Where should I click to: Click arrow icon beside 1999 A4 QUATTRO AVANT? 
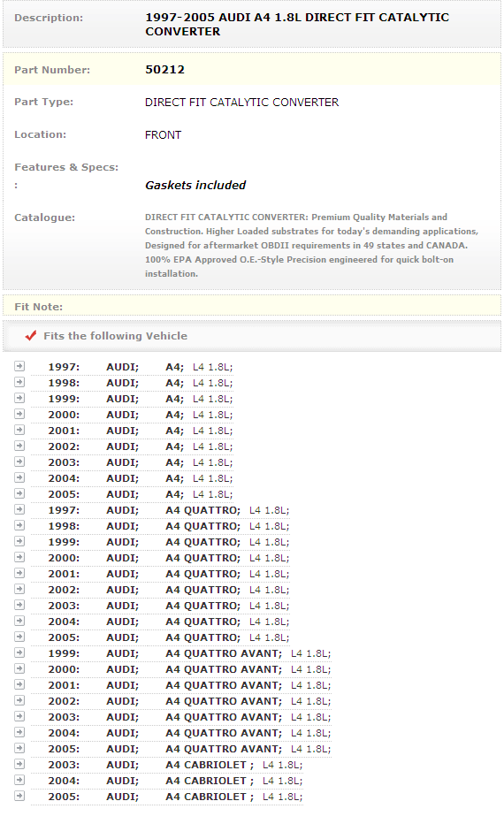(x=19, y=652)
